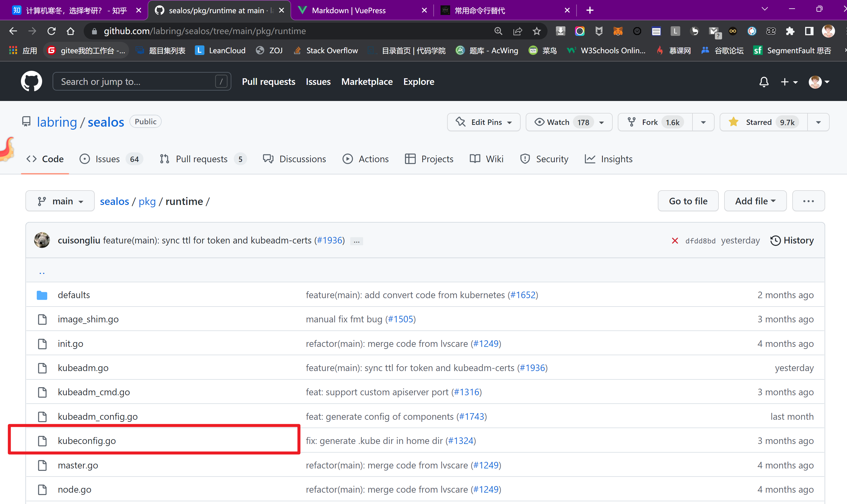Click the failed checks red X icon

(x=675, y=241)
